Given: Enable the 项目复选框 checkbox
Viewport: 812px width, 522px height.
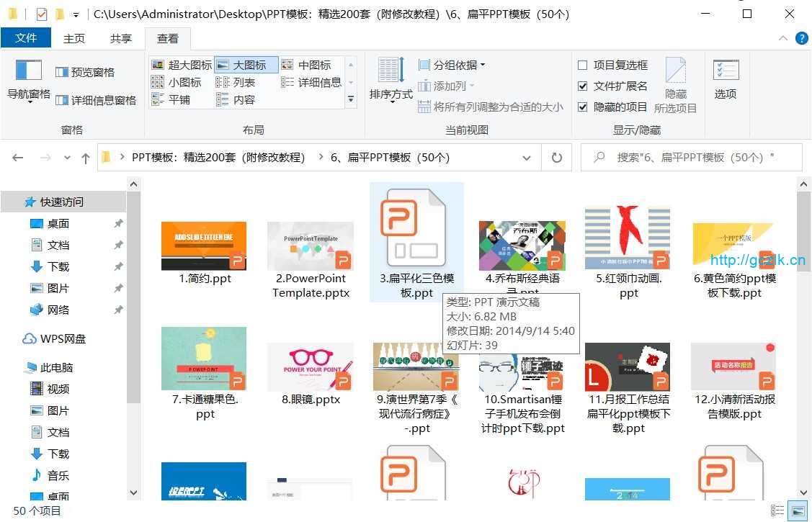Looking at the screenshot, I should (583, 65).
